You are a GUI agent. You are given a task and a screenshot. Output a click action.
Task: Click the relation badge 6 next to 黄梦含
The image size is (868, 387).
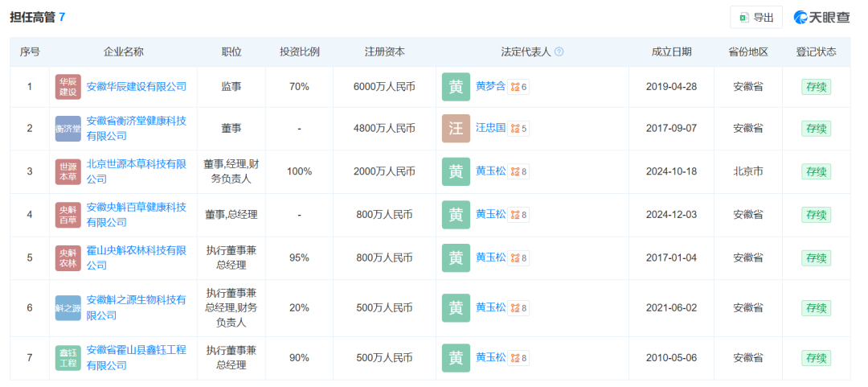pyautogui.click(x=519, y=87)
